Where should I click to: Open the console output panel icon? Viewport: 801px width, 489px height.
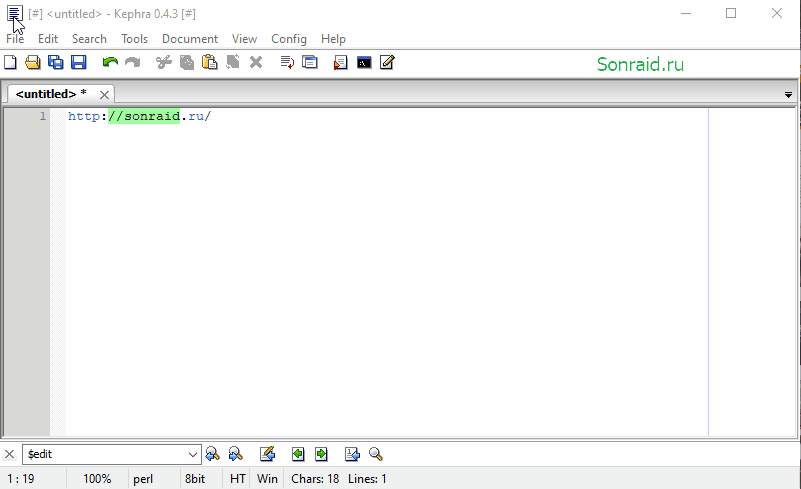click(364, 62)
